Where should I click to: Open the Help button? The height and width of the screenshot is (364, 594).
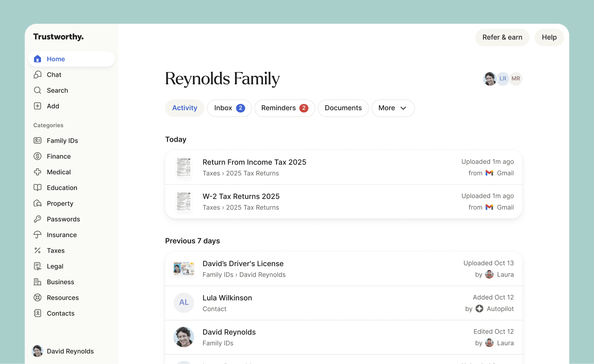coord(549,37)
